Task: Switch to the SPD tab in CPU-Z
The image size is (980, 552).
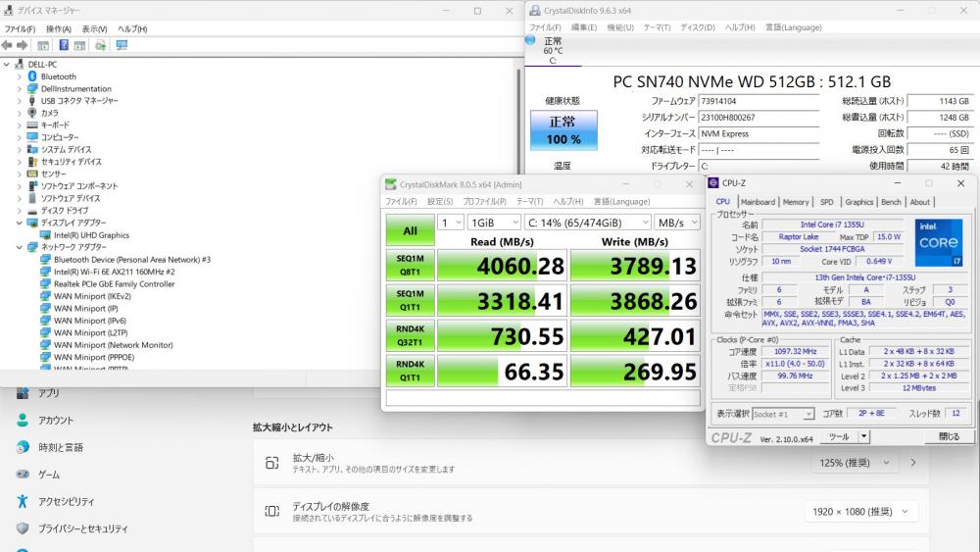Action: coord(826,202)
